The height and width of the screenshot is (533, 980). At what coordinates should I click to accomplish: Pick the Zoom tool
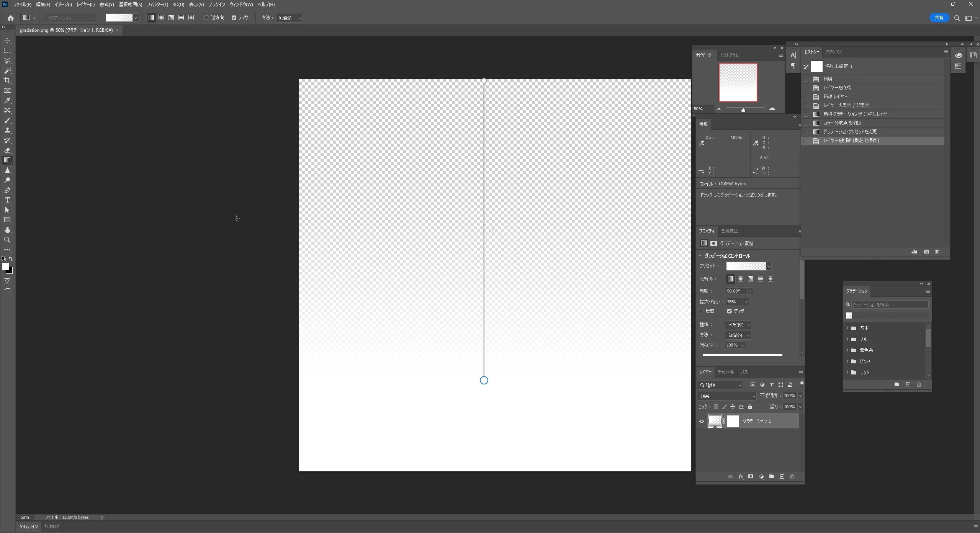(x=7, y=240)
